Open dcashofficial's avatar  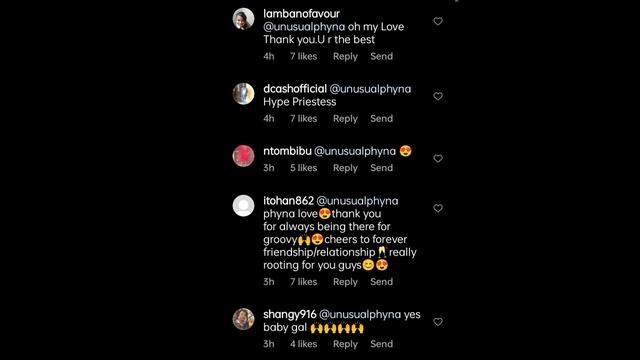[243, 94]
